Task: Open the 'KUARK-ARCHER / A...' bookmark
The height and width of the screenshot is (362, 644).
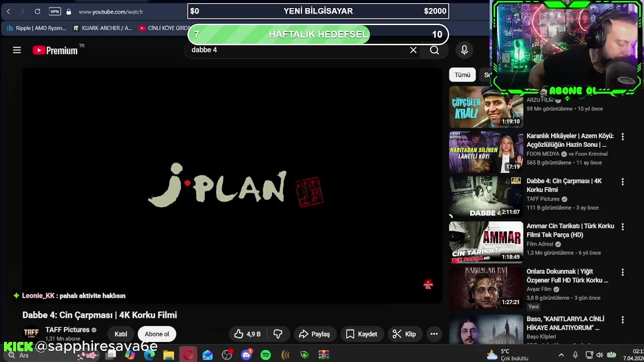Action: (x=103, y=28)
